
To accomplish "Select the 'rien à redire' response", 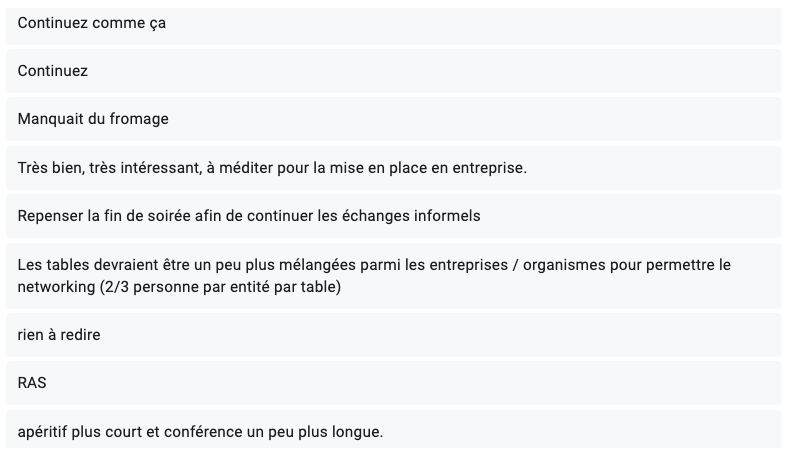I will tap(394, 335).
